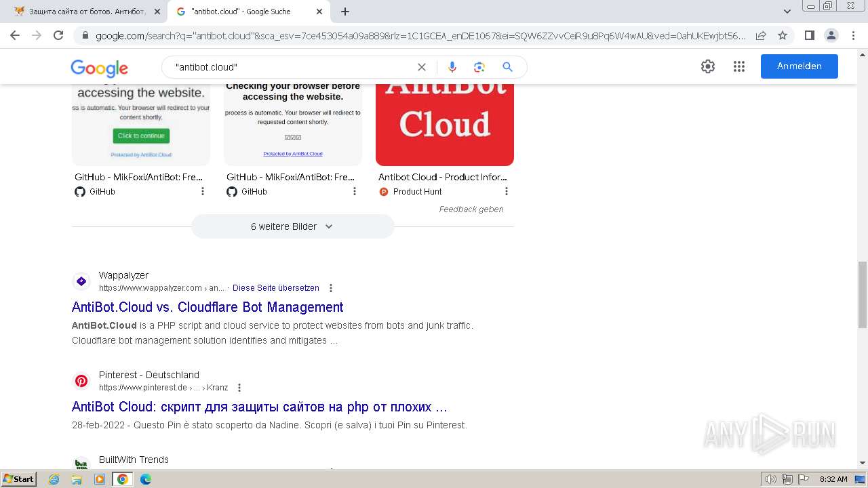Reload the current page

(58, 35)
